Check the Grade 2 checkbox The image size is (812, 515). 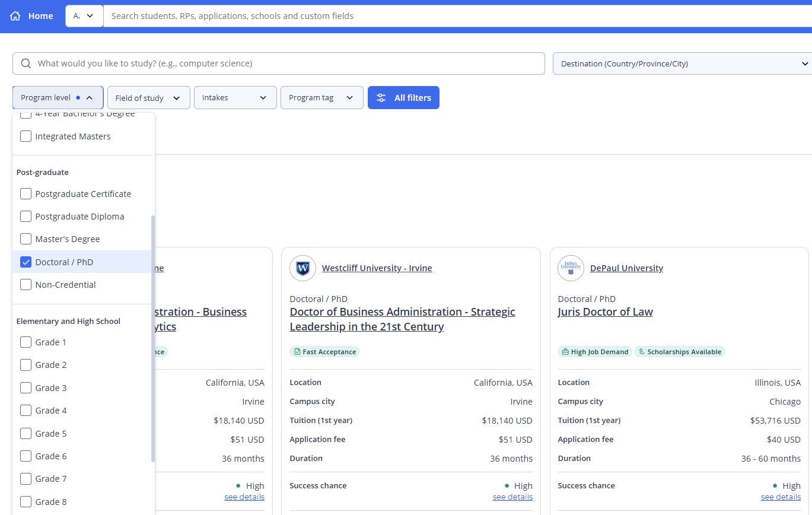26,365
